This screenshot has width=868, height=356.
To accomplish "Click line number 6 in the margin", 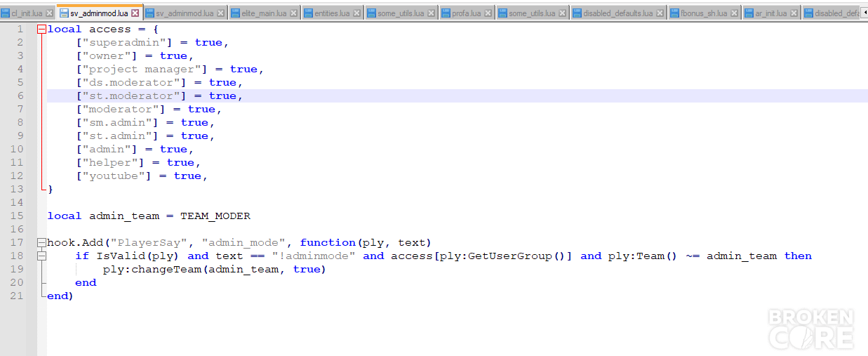I will 20,96.
